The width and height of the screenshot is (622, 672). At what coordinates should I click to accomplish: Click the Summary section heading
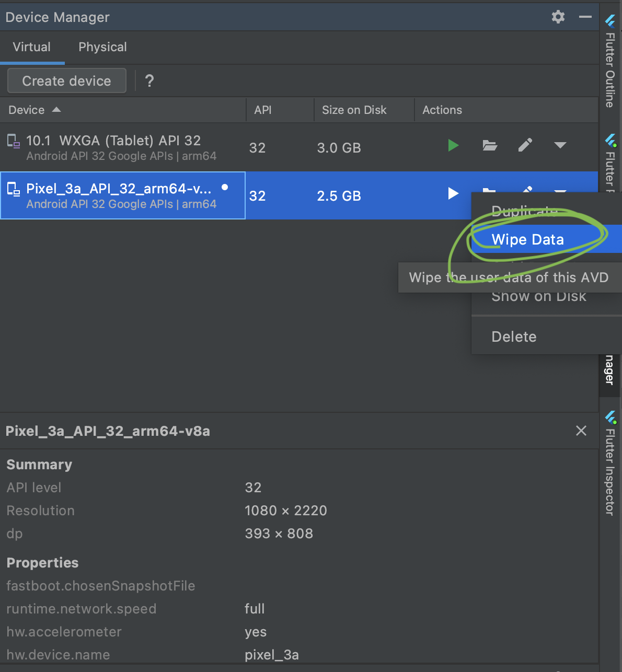pos(39,465)
